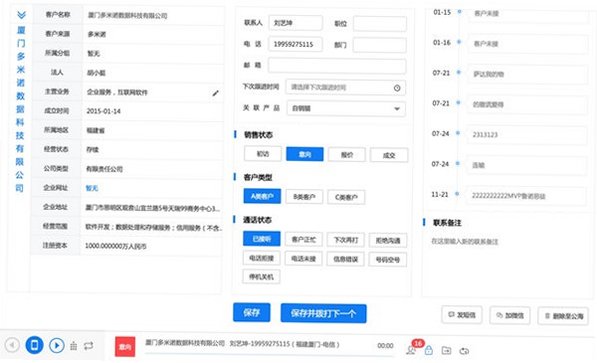Screen dimensions: 597x363
Task: Mark call status as 停机关机
Action: pyautogui.click(x=261, y=277)
